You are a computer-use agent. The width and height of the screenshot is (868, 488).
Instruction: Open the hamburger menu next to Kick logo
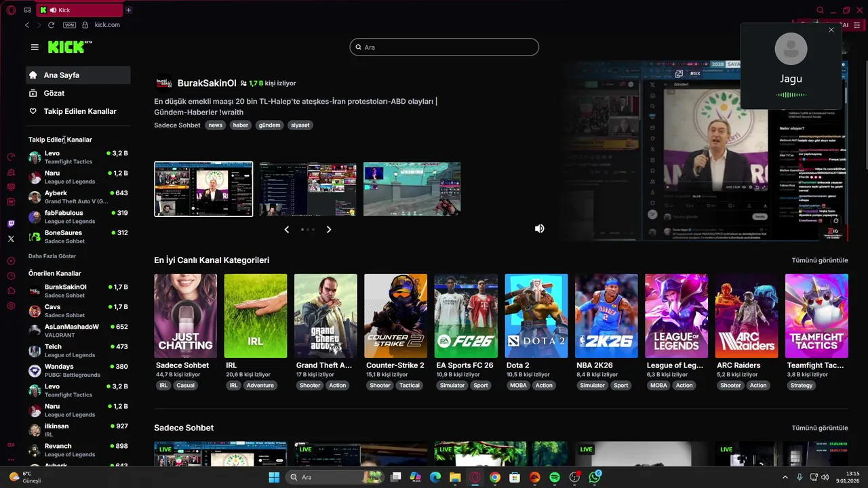click(x=35, y=47)
